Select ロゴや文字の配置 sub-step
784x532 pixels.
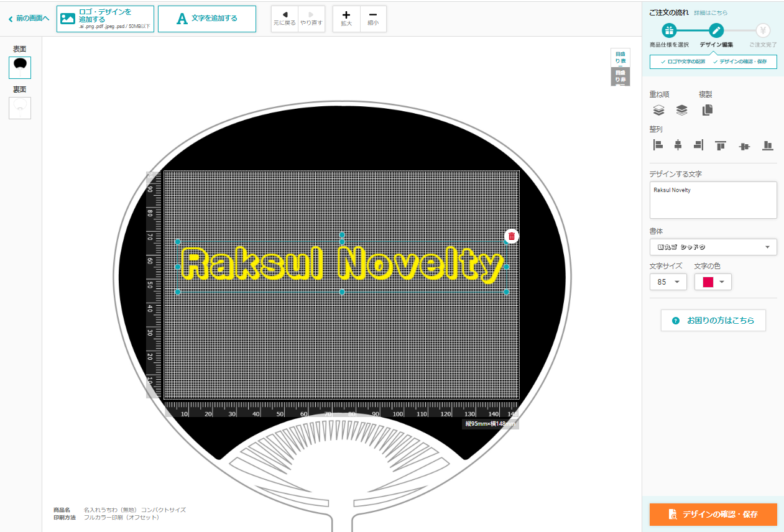(682, 62)
